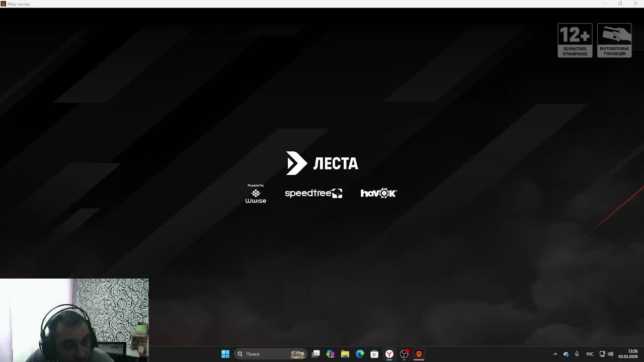The image size is (644, 362).
Task: Switch to Yandex Browser in the taskbar
Action: [x=389, y=354]
